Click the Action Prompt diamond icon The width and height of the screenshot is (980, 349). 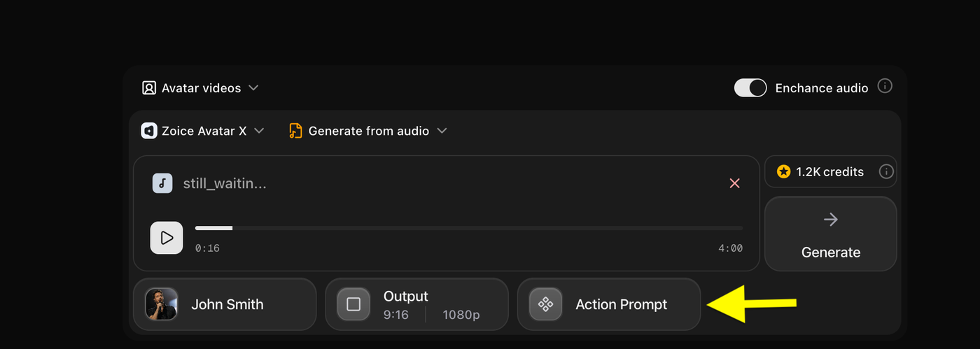545,304
